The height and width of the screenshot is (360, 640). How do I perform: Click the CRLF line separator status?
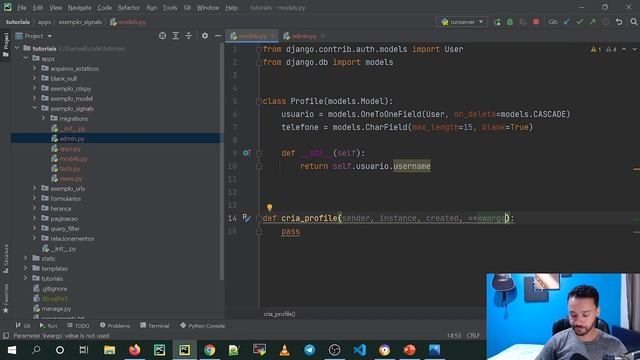(x=473, y=336)
